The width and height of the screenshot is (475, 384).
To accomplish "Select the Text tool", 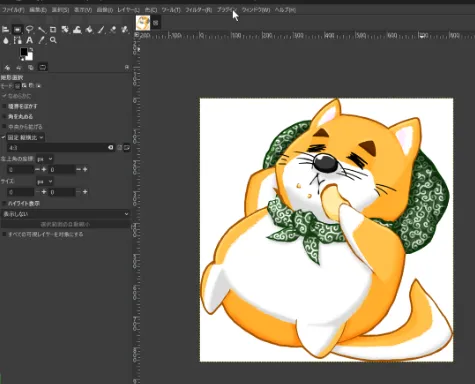I will [29, 40].
